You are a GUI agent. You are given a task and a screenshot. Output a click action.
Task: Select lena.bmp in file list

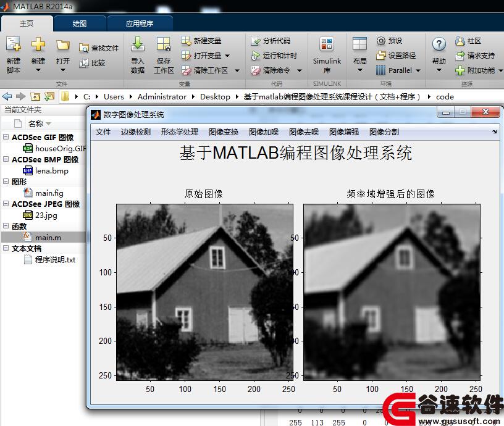click(46, 170)
